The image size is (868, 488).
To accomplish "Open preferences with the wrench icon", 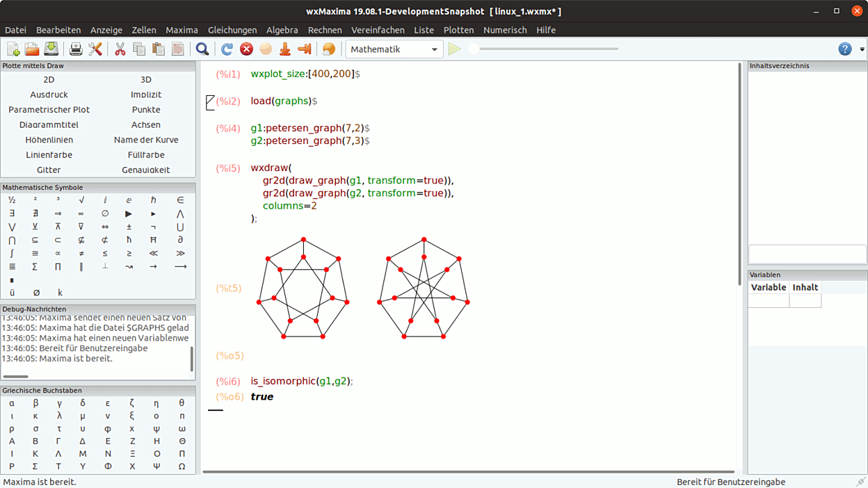I will (95, 49).
